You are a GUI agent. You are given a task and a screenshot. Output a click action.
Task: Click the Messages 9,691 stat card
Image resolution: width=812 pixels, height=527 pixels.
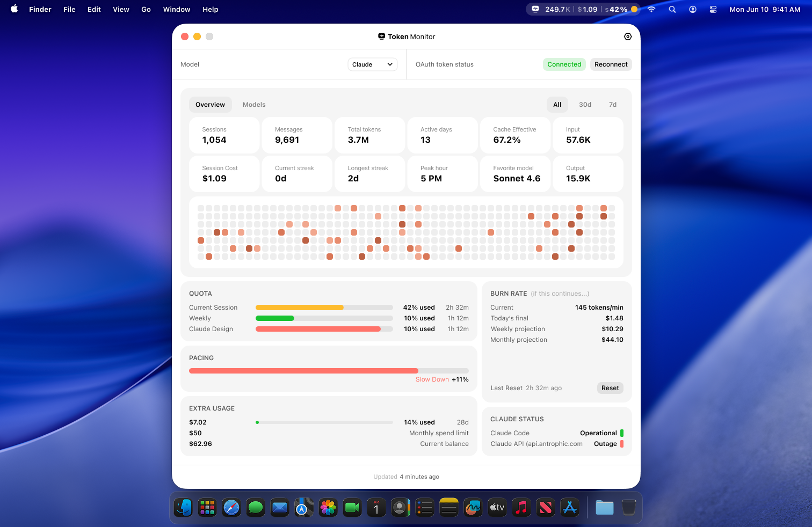click(297, 135)
